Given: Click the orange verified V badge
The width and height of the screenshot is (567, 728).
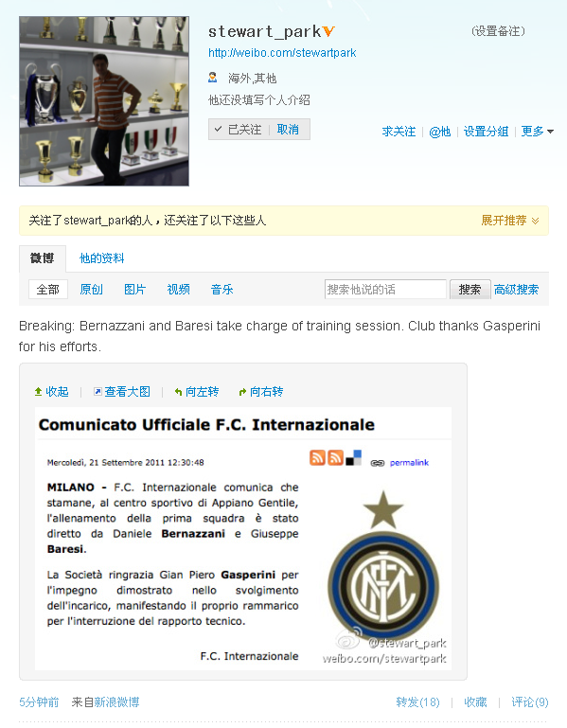Looking at the screenshot, I should (x=328, y=31).
